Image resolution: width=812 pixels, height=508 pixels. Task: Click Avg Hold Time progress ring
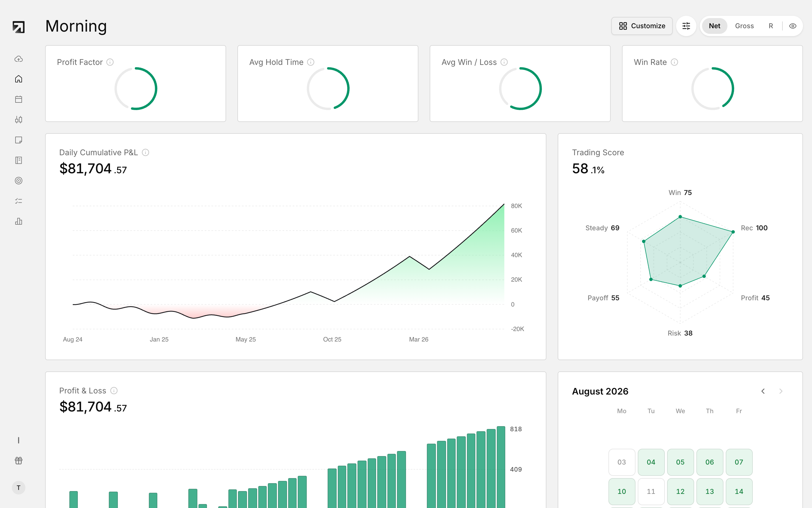[x=328, y=89]
